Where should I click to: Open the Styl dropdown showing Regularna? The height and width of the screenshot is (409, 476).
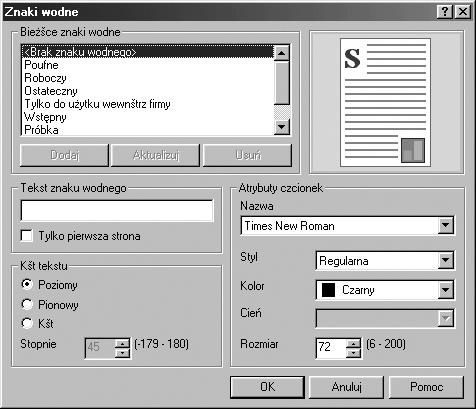(x=446, y=260)
